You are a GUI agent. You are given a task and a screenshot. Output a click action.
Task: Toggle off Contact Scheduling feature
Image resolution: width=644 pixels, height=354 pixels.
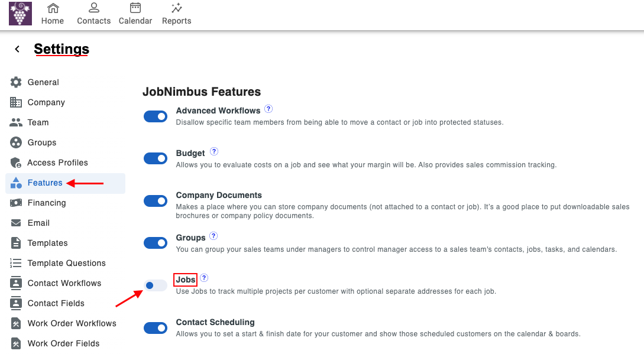click(x=156, y=328)
